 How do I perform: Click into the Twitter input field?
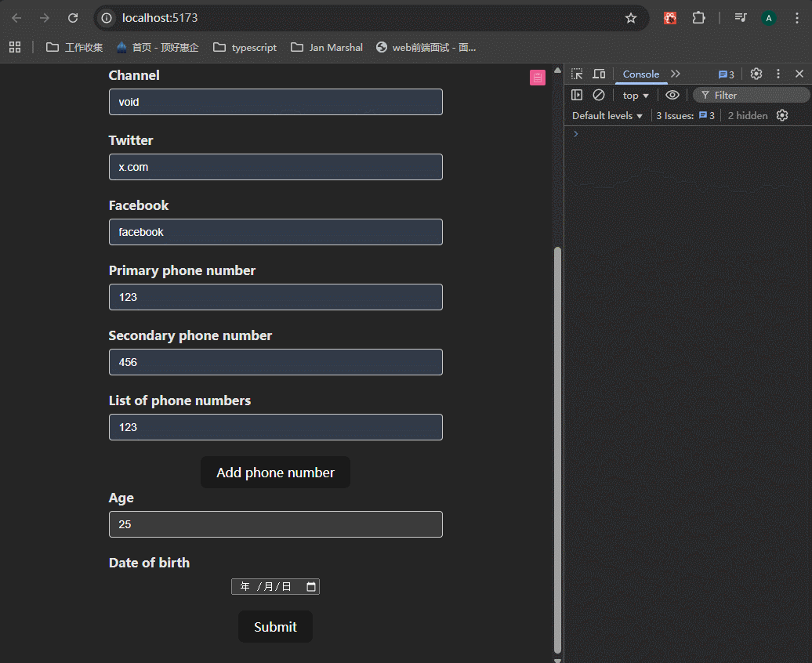pos(275,167)
